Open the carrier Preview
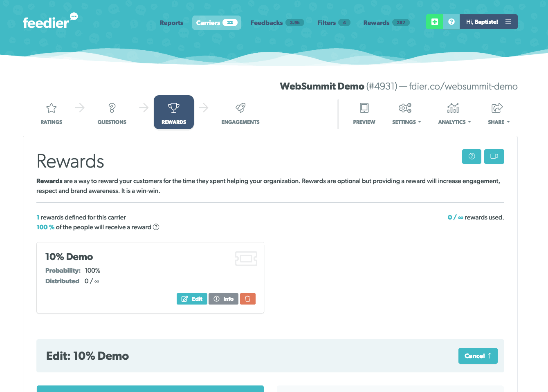 (364, 113)
